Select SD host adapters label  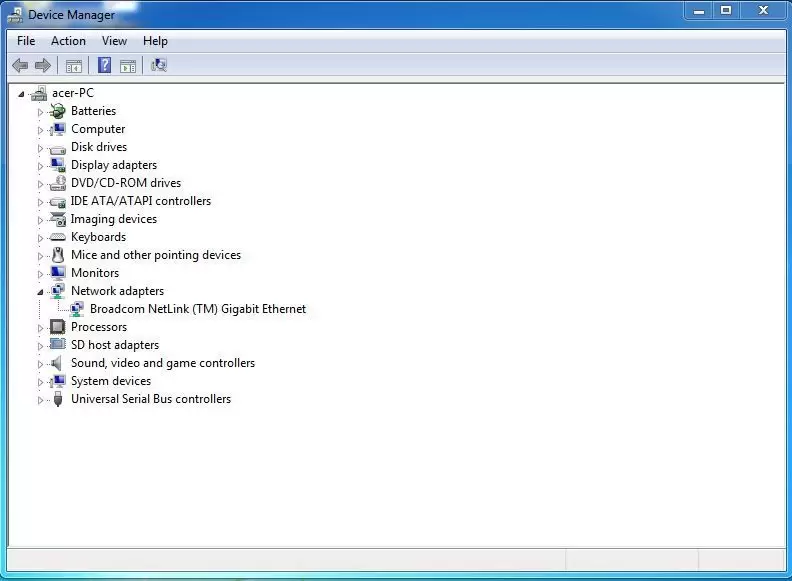click(x=115, y=345)
